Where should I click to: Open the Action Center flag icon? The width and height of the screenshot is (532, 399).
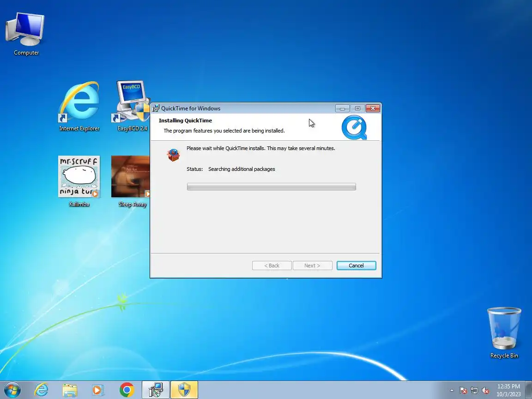click(x=463, y=391)
